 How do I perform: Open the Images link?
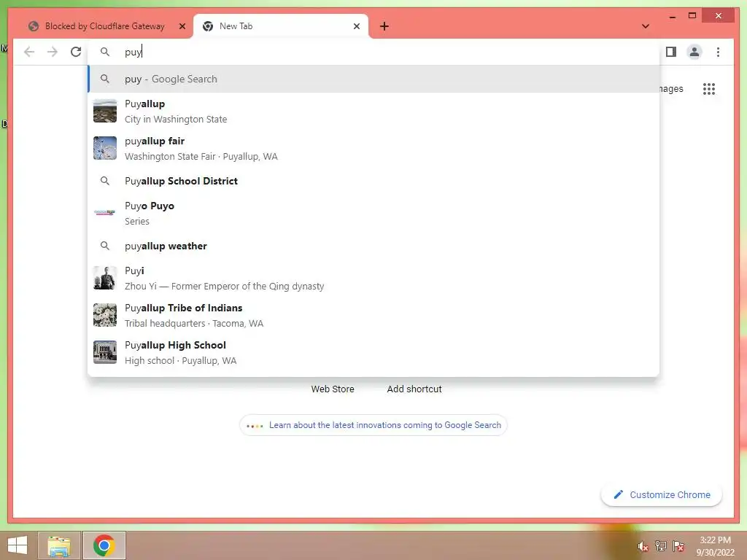point(671,89)
